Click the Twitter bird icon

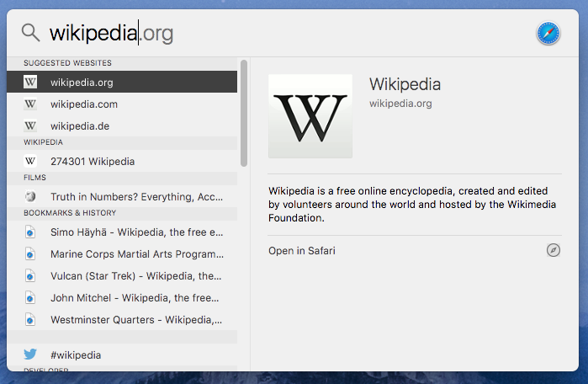coord(30,355)
